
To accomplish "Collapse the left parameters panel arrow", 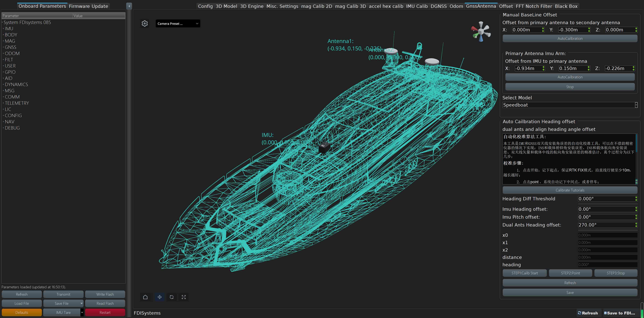I will [129, 6].
